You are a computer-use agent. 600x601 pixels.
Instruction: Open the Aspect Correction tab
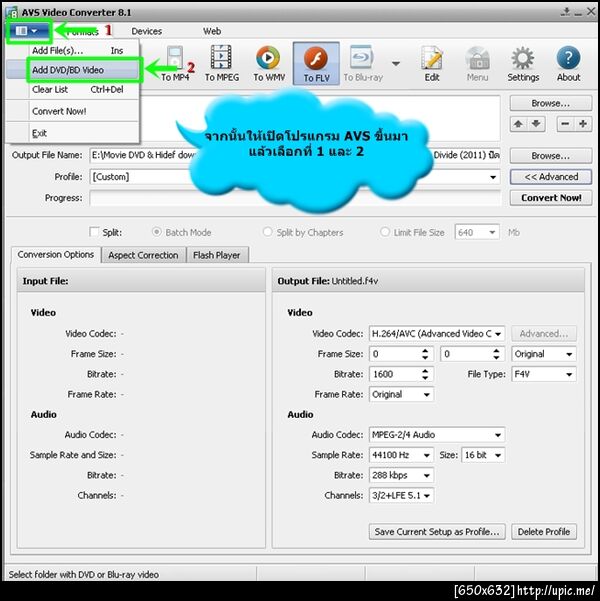pos(143,255)
